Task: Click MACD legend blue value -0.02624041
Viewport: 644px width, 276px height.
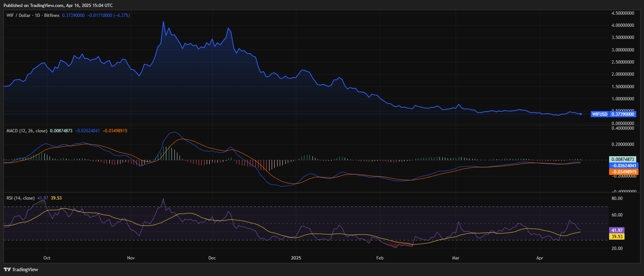Action: click(87, 131)
